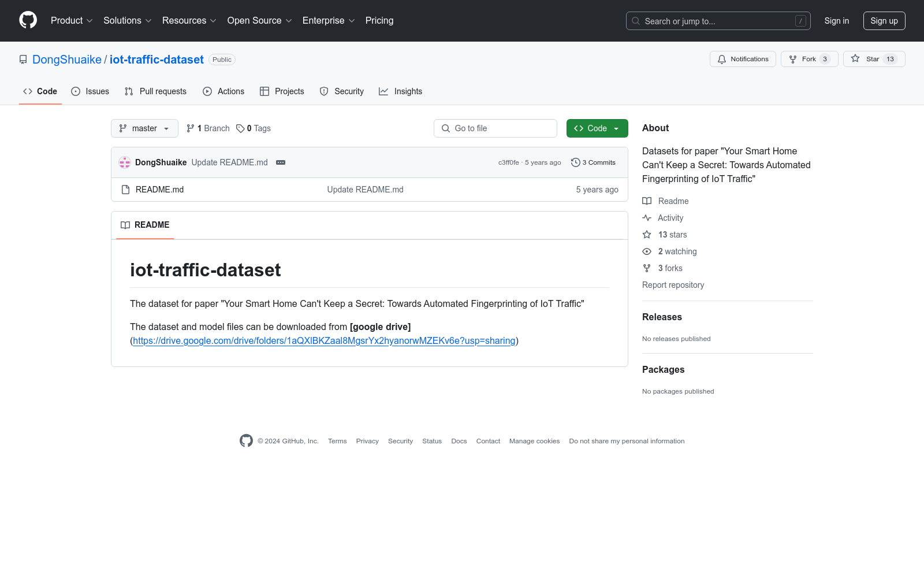Expand commit message ellipsis icon
924x578 pixels.
click(281, 162)
